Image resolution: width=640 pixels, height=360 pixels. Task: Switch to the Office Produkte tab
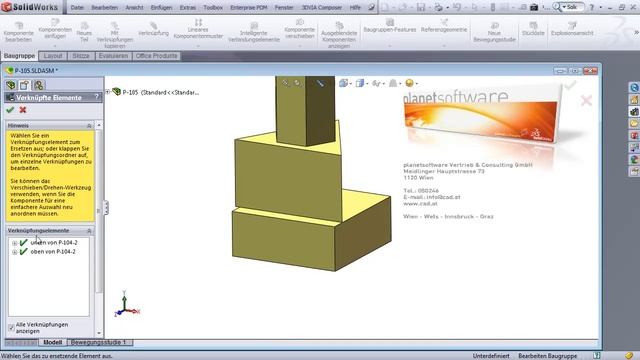pyautogui.click(x=156, y=56)
